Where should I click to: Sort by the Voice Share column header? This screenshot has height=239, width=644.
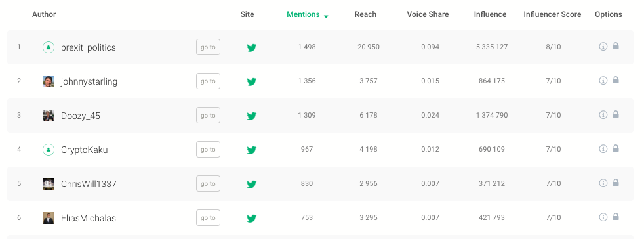pos(428,14)
